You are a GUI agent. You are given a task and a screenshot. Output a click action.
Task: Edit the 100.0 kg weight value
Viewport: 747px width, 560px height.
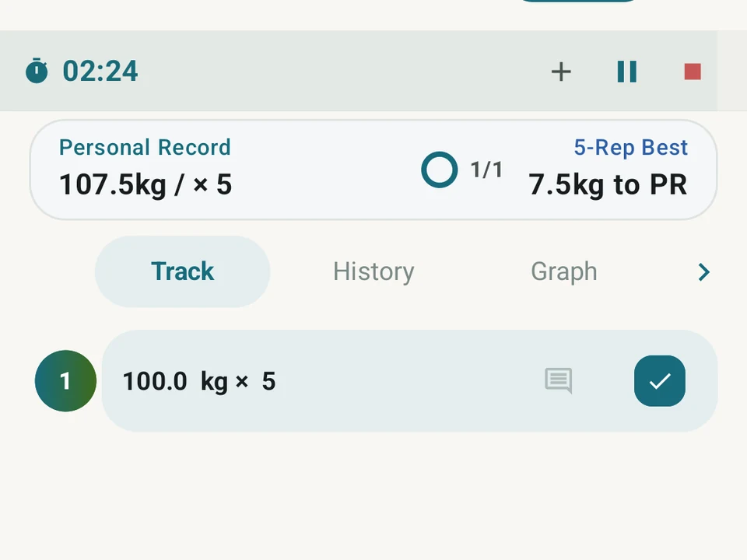tap(155, 381)
